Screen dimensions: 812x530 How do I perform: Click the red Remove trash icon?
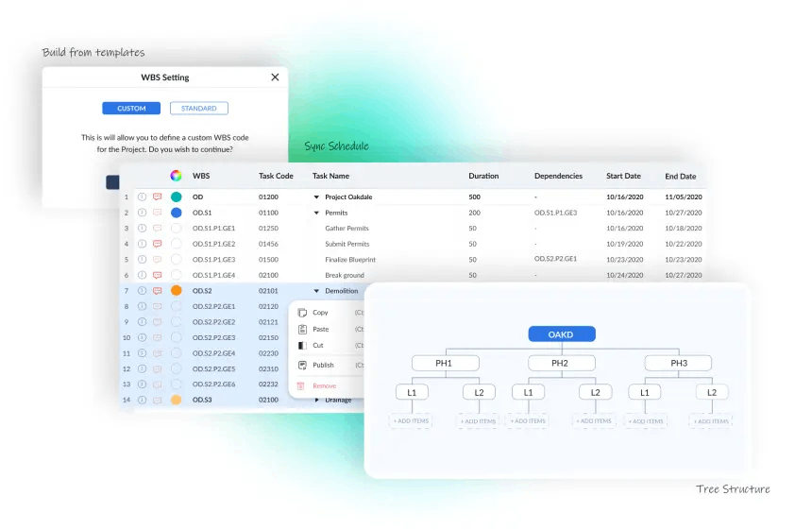point(300,386)
